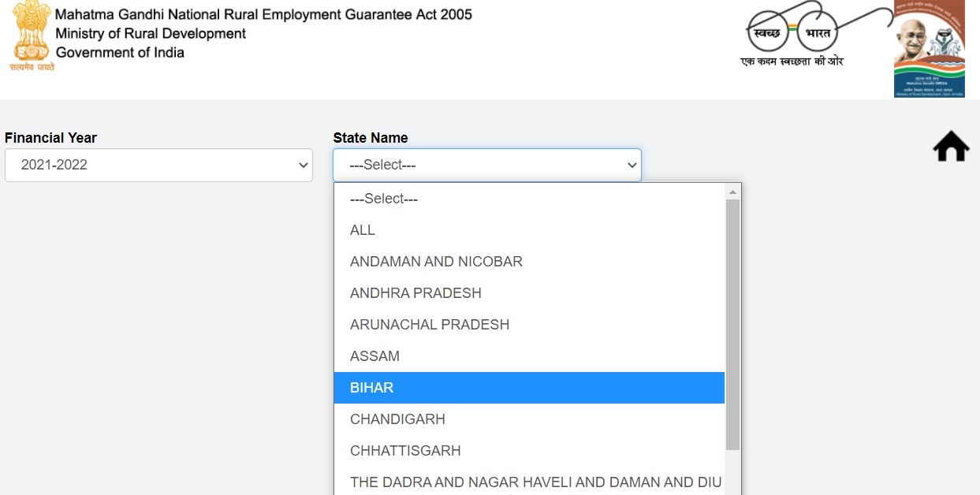This screenshot has height=495, width=980.
Task: Choose ANDAMAN AND NICOBAR option
Action: 529,262
